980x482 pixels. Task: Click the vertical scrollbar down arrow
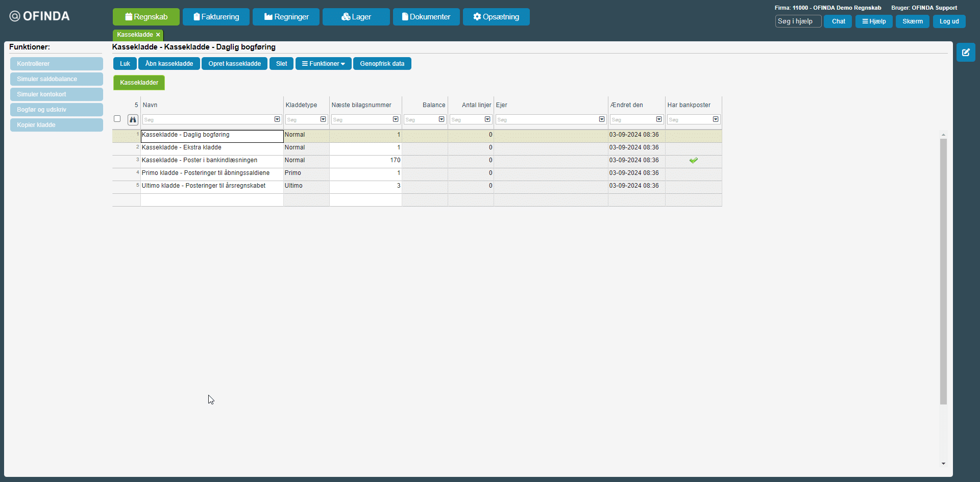pos(943,464)
